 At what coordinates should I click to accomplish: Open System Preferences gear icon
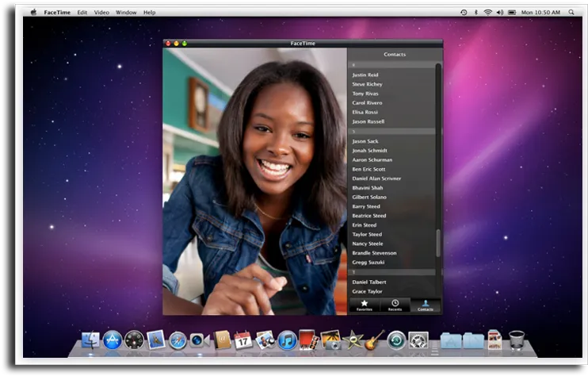click(418, 340)
